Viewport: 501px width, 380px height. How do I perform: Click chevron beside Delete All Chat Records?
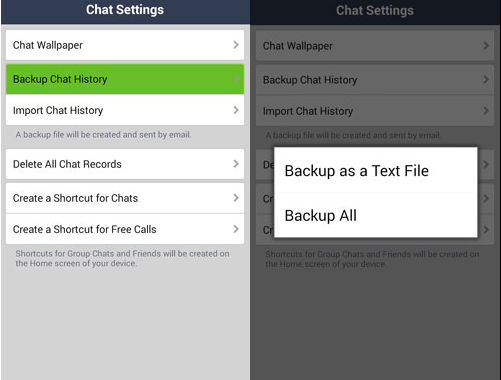pos(236,164)
